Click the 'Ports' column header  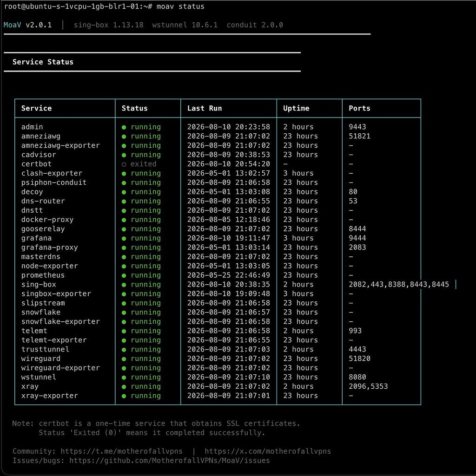[360, 108]
